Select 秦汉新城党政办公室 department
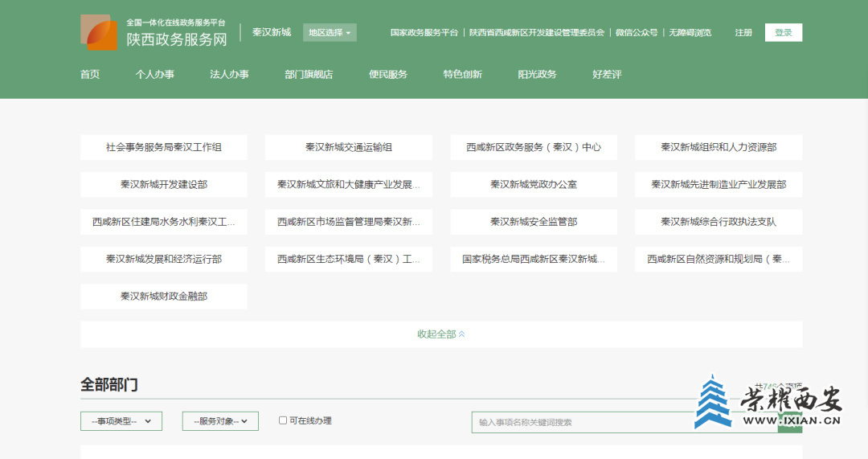Viewport: 868px width, 459px height. (x=534, y=184)
